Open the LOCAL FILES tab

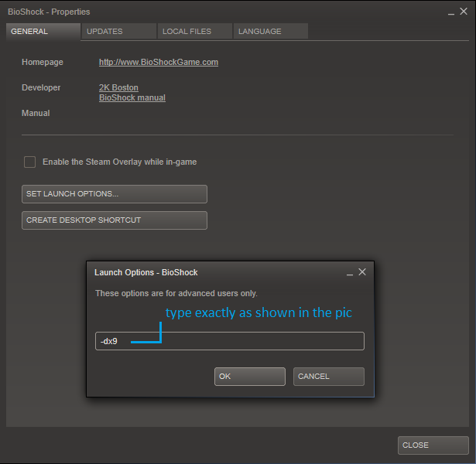(x=195, y=31)
